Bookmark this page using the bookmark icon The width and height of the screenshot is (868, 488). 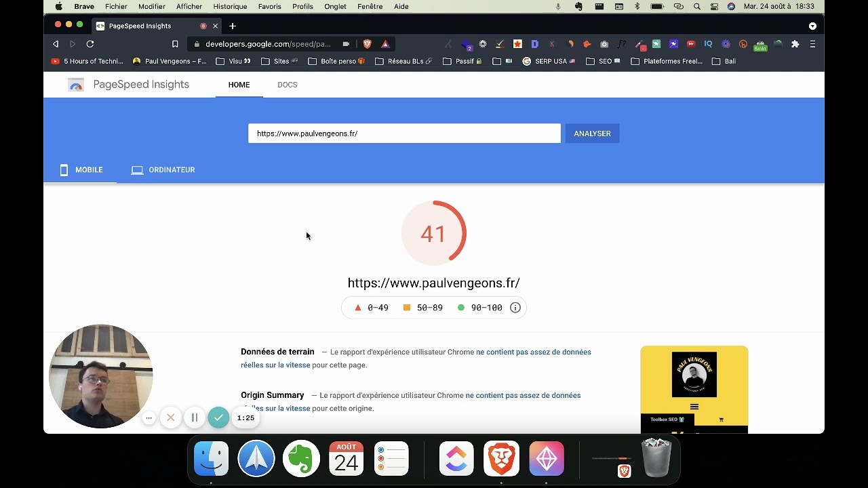[175, 44]
